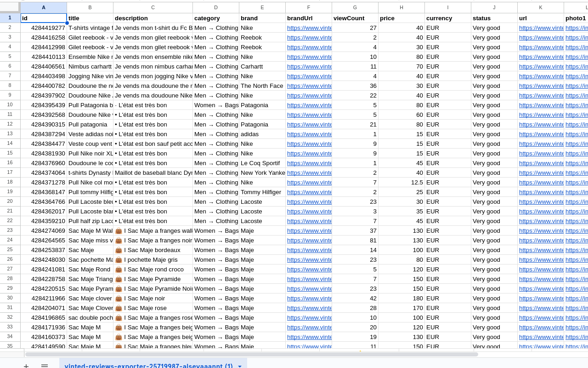
Task: Click the 'Sac Maje clover' title cell
Action: 90,298
